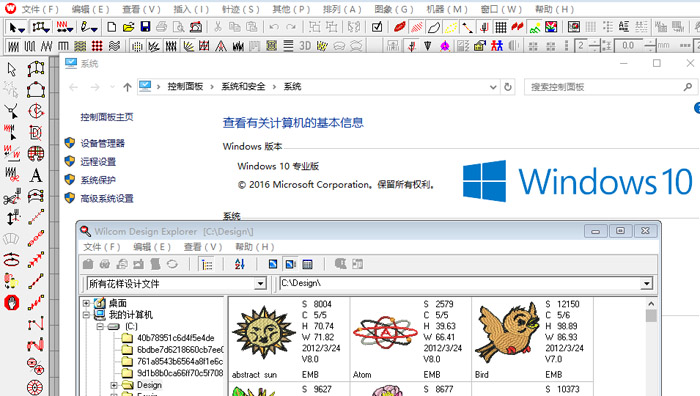This screenshot has height=396, width=700.
Task: Click the sort A-Z icon in Design Explorer
Action: [240, 264]
